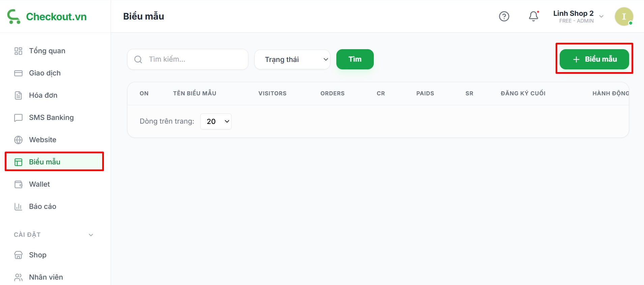The image size is (644, 285).
Task: Click the Báo cáo chart icon
Action: 18,207
